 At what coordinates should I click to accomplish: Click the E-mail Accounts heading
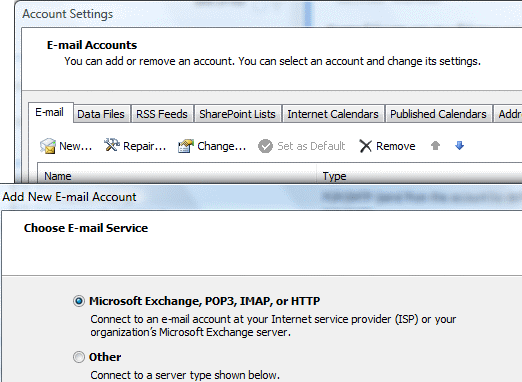pyautogui.click(x=92, y=45)
